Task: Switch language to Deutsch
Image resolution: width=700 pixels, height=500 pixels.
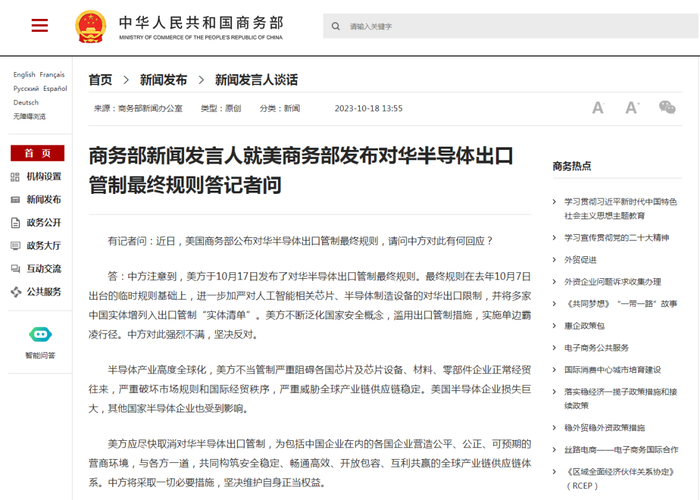Action: (26, 102)
